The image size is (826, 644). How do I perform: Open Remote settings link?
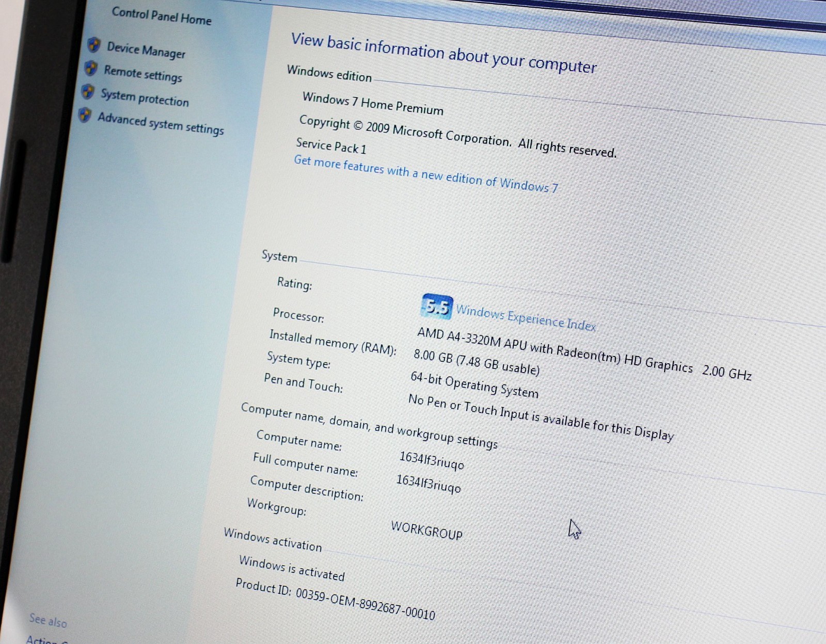(x=143, y=73)
